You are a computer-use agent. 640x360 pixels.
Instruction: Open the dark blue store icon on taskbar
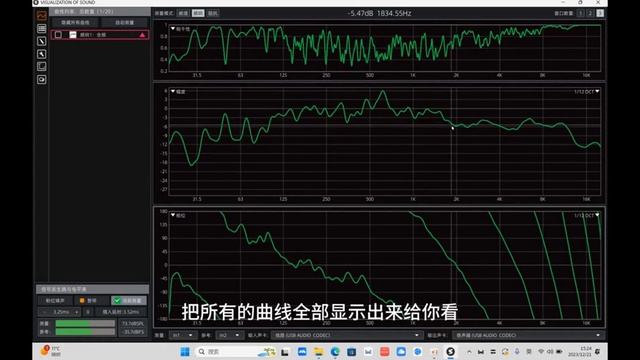(351, 351)
